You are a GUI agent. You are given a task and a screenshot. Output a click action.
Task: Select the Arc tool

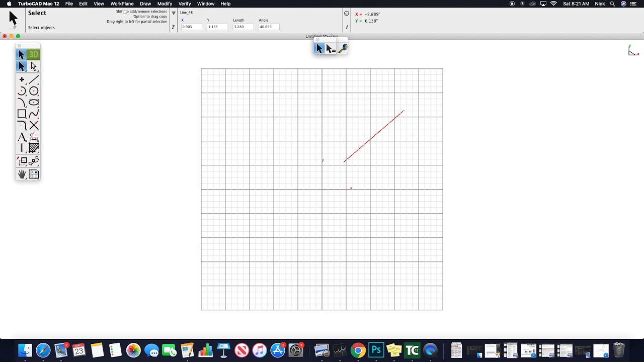tap(22, 91)
